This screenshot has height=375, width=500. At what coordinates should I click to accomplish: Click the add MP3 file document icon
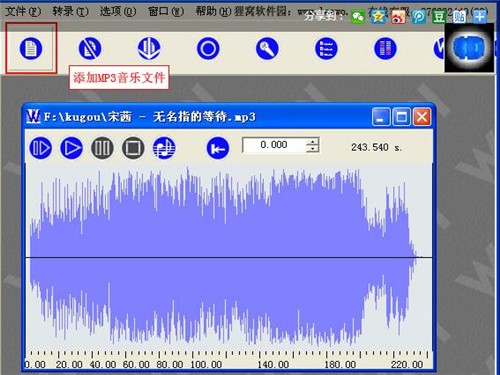(31, 48)
